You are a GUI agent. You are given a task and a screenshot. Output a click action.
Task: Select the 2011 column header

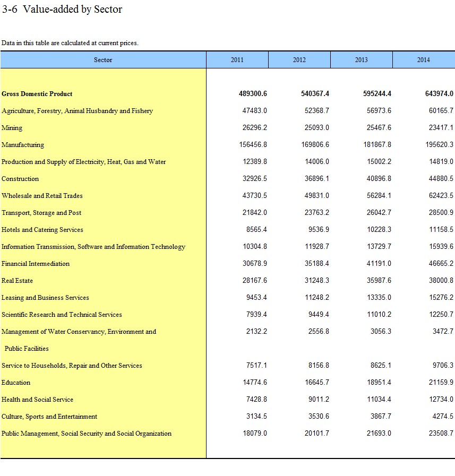click(237, 60)
